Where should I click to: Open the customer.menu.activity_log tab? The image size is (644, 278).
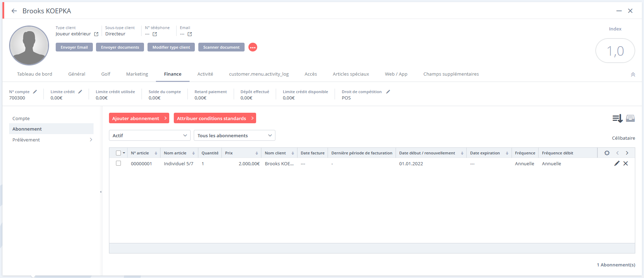[259, 74]
